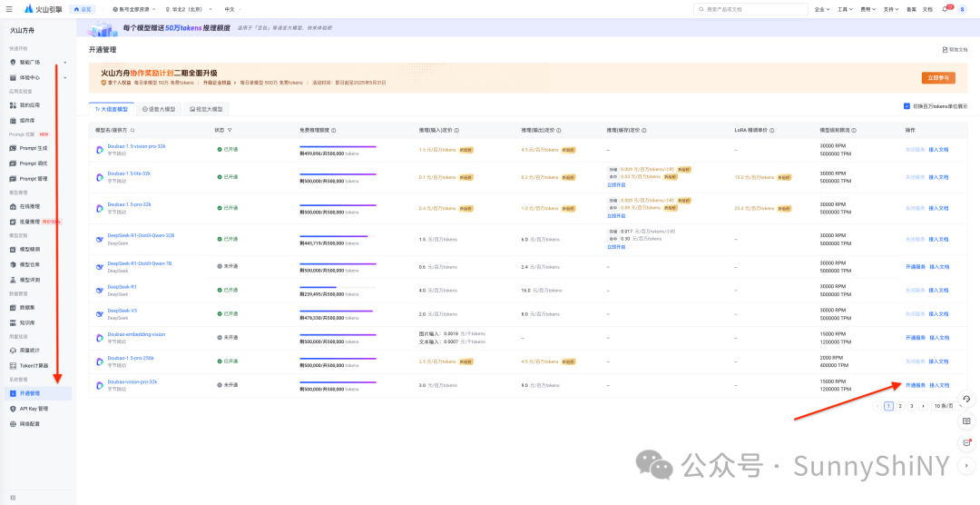
Task: Click the 批量推理 sidebar icon
Action: 14,222
